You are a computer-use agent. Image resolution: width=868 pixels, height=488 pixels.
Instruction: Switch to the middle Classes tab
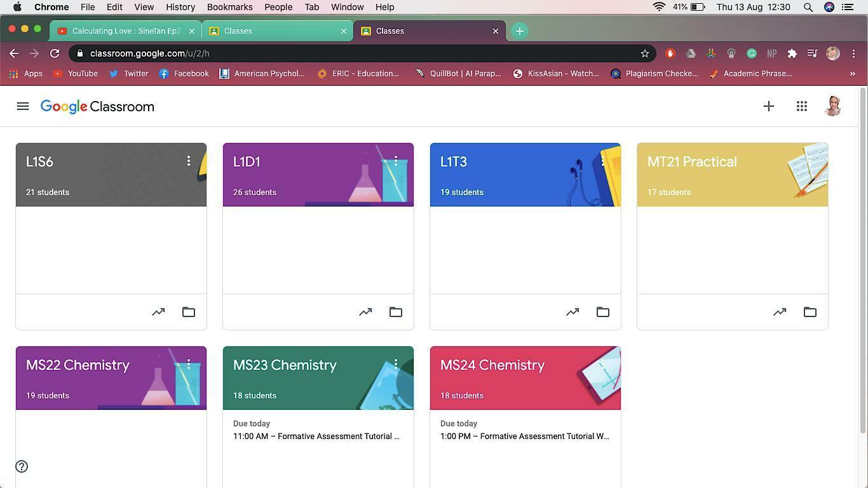coord(277,30)
